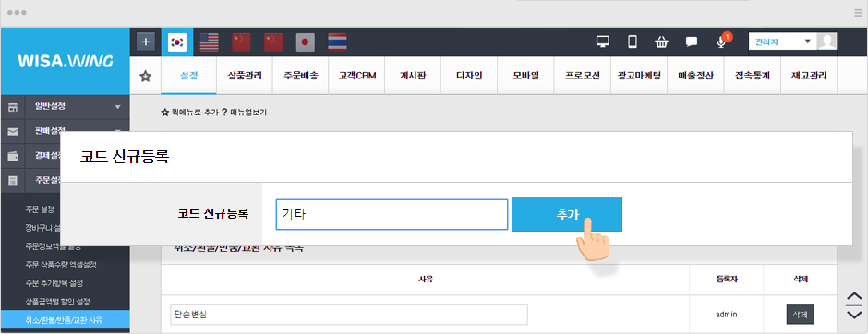Screen dimensions: 868x334
Task: Open mobile phone preview icon
Action: click(633, 42)
